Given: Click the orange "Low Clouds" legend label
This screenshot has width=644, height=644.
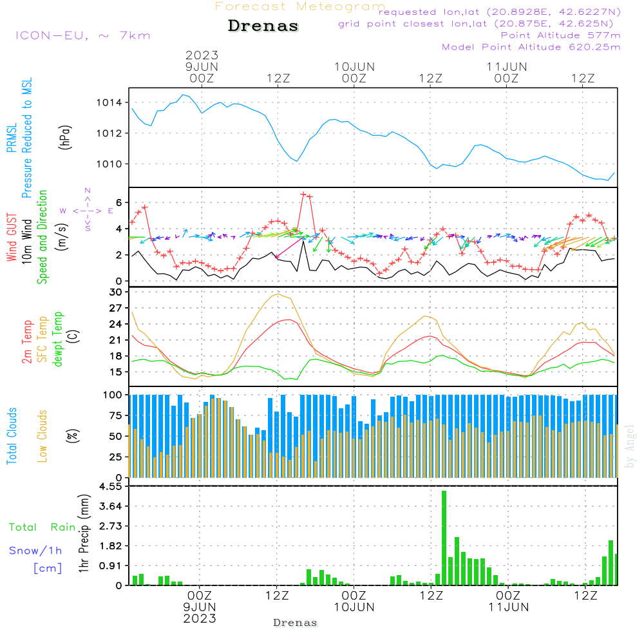Looking at the screenshot, I should click(43, 436).
